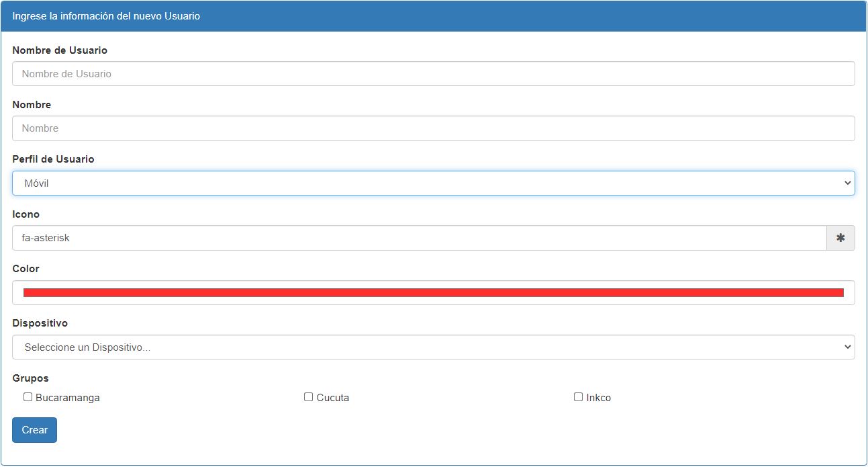Click the "Grupos" section label

(31, 378)
